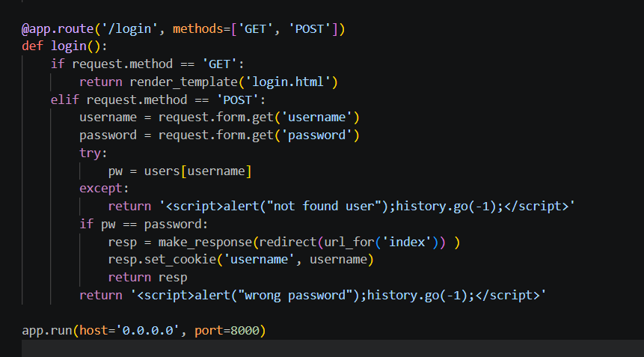Click 'GET' in the request.method comparison
Screen dimensions: 644x357
pos(219,64)
